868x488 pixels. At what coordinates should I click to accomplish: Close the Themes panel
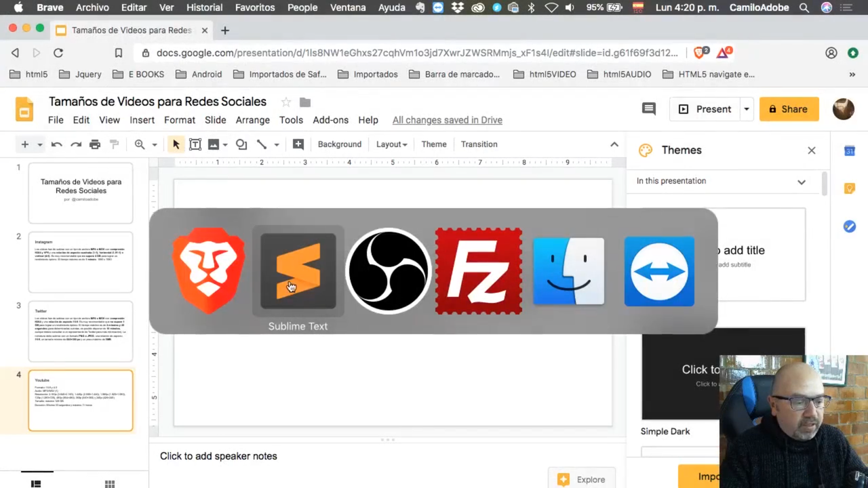(812, 150)
